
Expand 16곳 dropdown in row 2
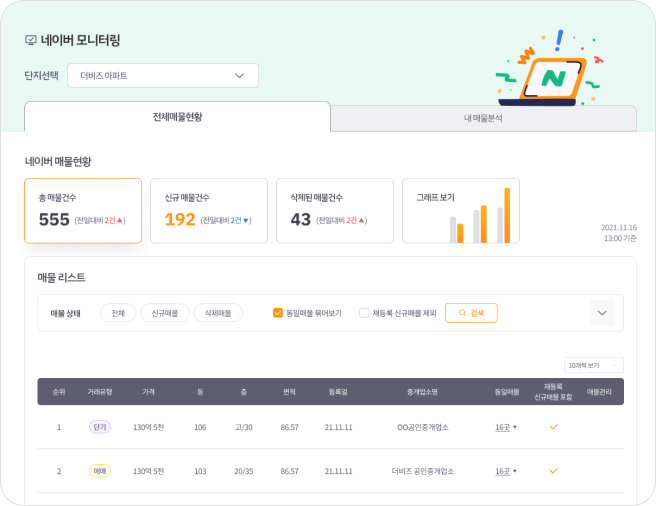pos(506,471)
